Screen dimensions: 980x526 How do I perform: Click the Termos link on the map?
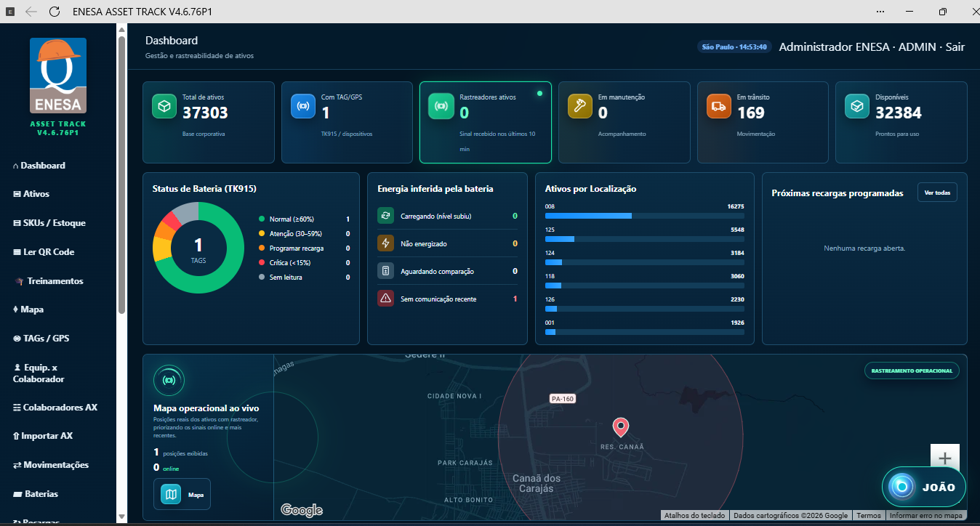pyautogui.click(x=869, y=515)
